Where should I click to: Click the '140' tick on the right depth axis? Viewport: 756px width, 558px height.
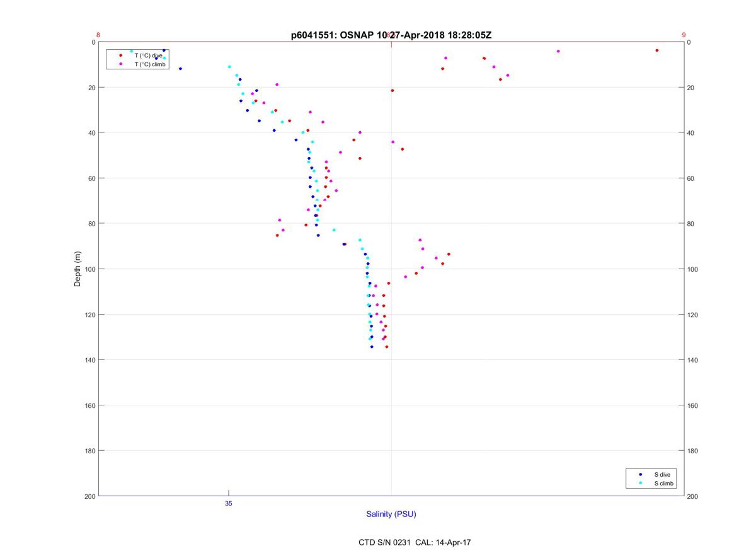pyautogui.click(x=693, y=360)
